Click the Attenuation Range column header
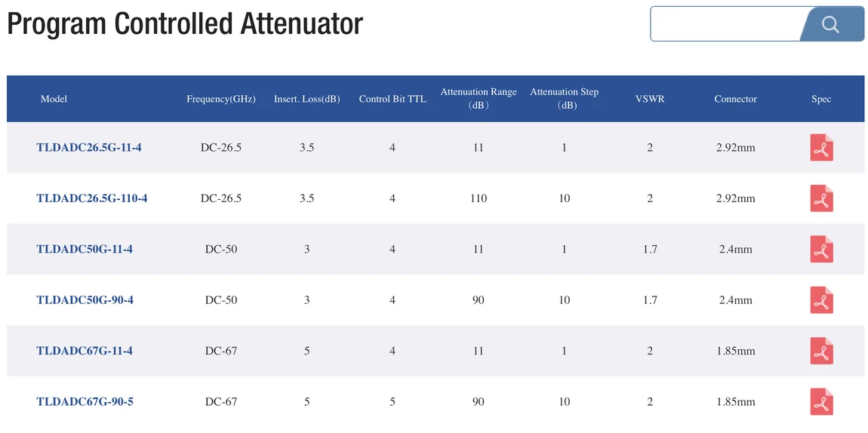 coord(479,98)
